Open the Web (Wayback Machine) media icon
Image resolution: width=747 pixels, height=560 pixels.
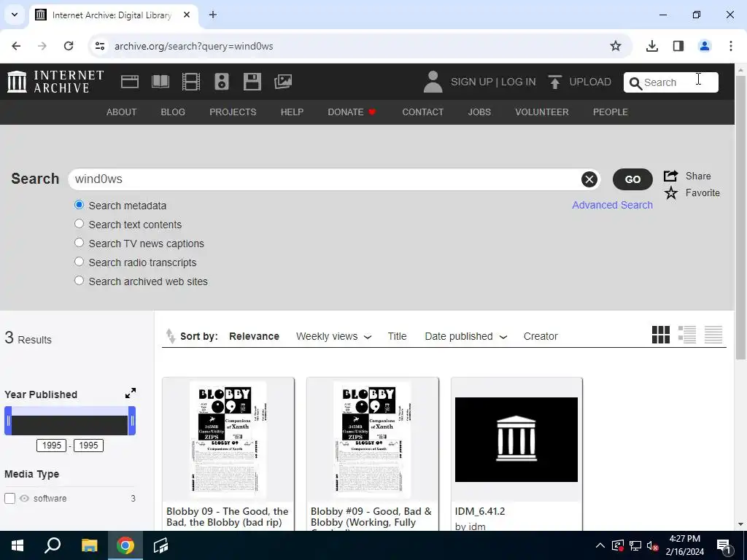130,82
